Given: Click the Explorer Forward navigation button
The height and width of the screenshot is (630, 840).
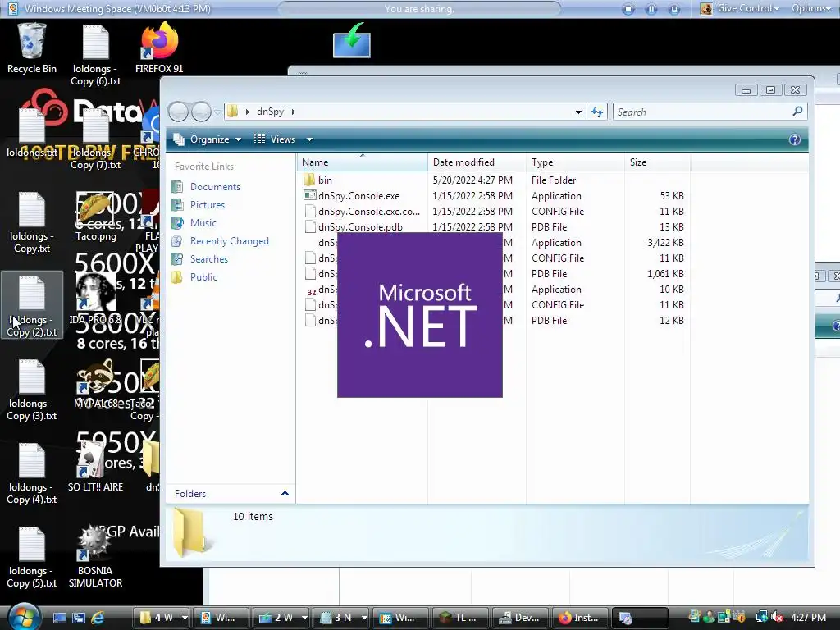Looking at the screenshot, I should (202, 112).
